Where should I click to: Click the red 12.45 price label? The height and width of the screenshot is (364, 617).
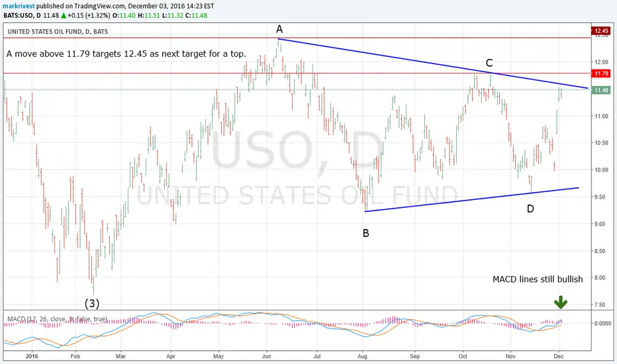pos(601,30)
